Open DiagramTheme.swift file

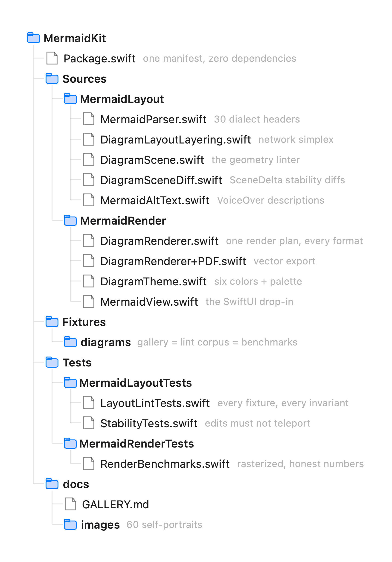click(x=154, y=281)
